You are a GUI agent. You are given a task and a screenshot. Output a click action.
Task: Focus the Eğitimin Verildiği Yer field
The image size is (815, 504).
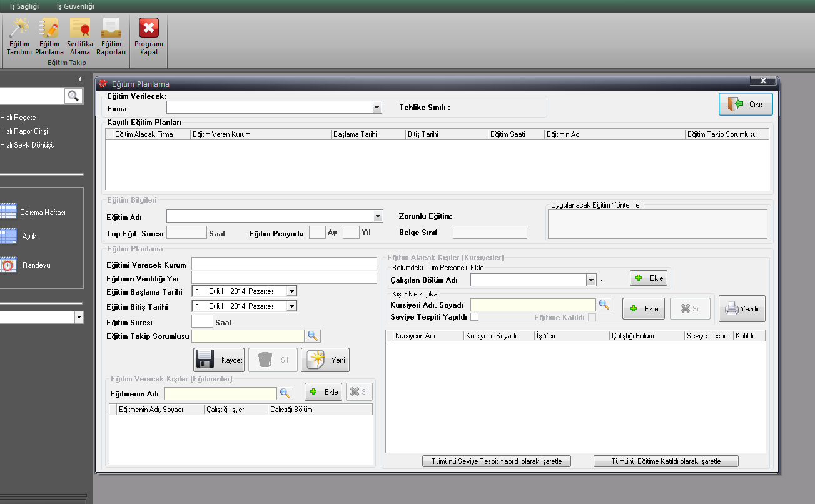tap(284, 278)
